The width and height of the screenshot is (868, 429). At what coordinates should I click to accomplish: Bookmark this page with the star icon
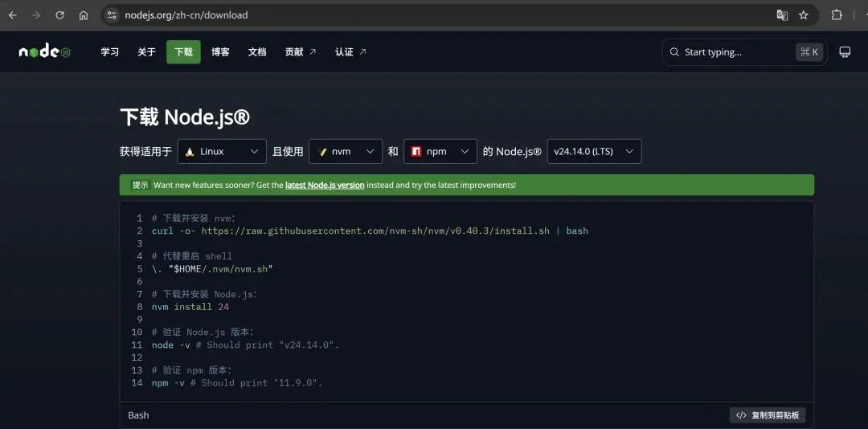coord(804,15)
